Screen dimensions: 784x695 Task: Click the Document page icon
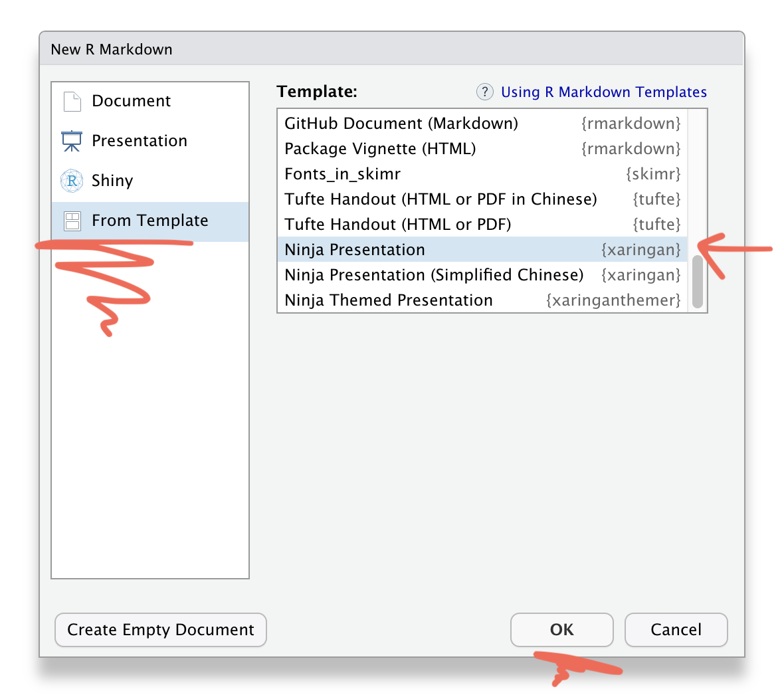coord(72,102)
